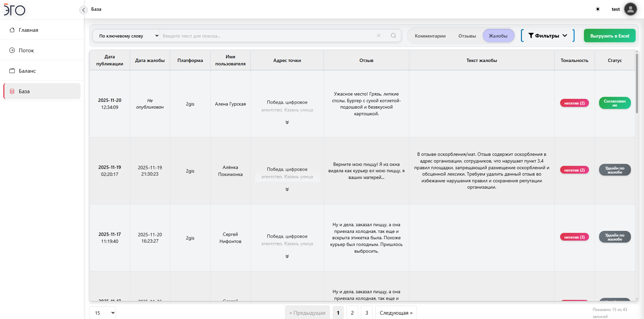
Task: Click the sun theme toggle icon
Action: coord(598,9)
